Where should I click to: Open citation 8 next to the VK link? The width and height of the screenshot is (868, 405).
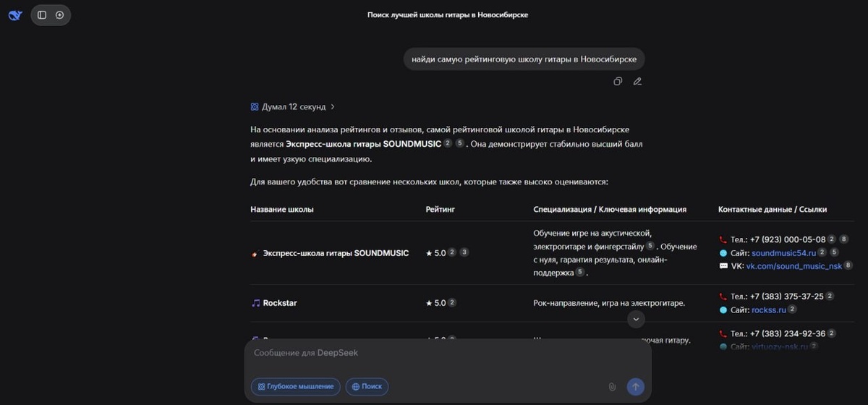848,266
